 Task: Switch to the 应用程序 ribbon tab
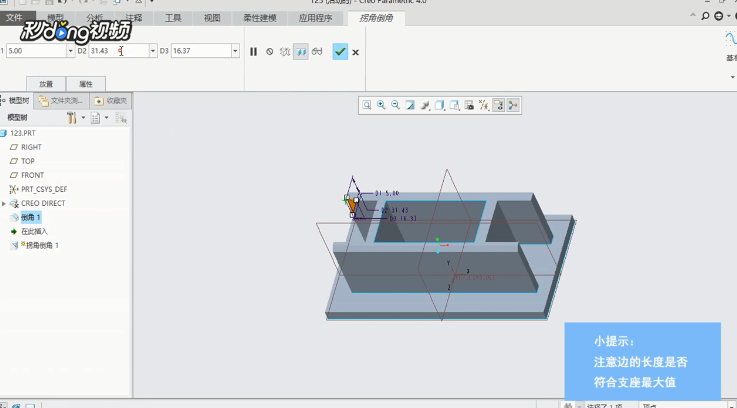pos(315,18)
